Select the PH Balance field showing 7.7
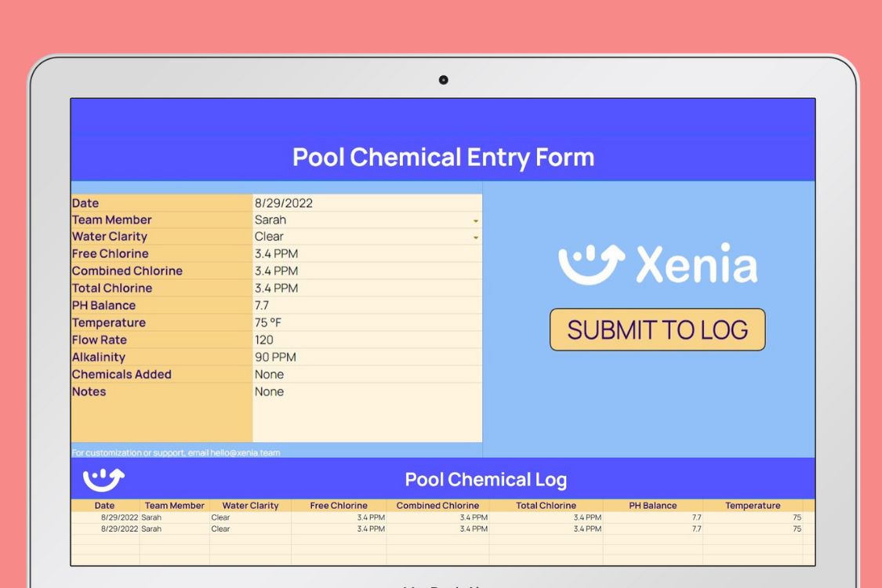Screen dimensions: 882x588 click(368, 305)
